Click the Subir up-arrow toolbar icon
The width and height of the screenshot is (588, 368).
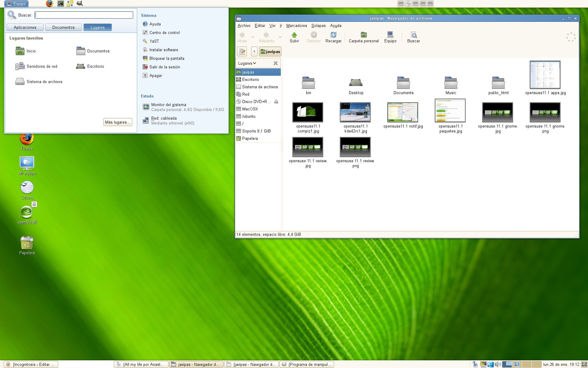tap(294, 35)
